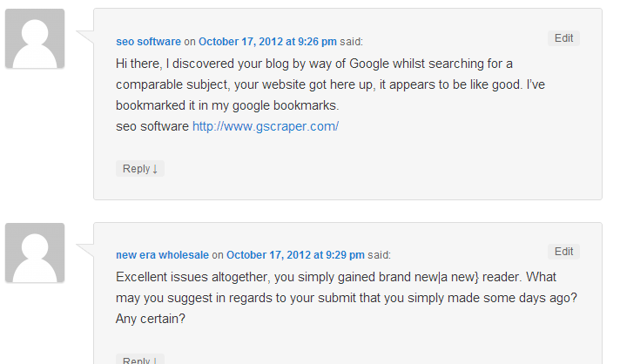This screenshot has width=620, height=364.
Task: Visit the http://www.gscraper.com/ link
Action: click(265, 126)
